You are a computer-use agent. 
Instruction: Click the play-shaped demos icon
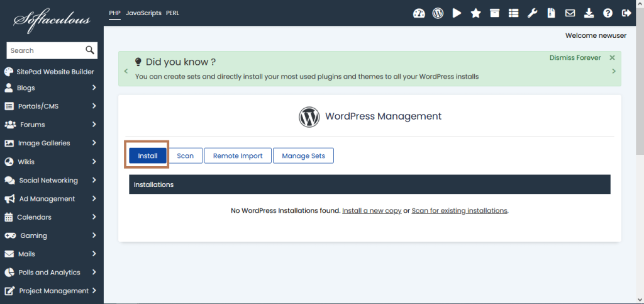pyautogui.click(x=457, y=13)
